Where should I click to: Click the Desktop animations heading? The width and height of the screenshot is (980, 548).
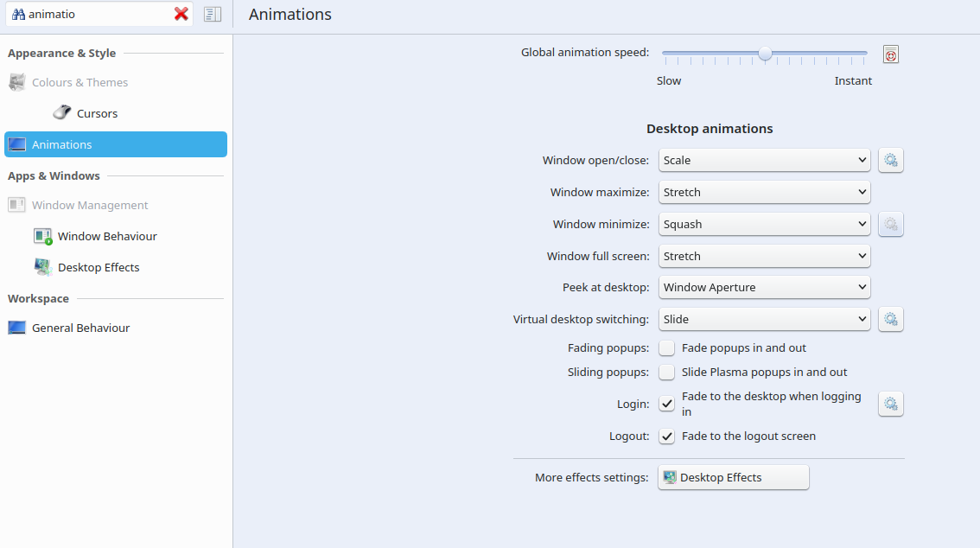click(710, 129)
